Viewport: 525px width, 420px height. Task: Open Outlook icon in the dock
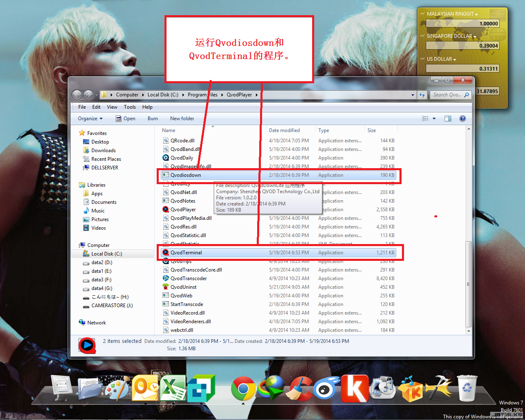tap(145, 388)
